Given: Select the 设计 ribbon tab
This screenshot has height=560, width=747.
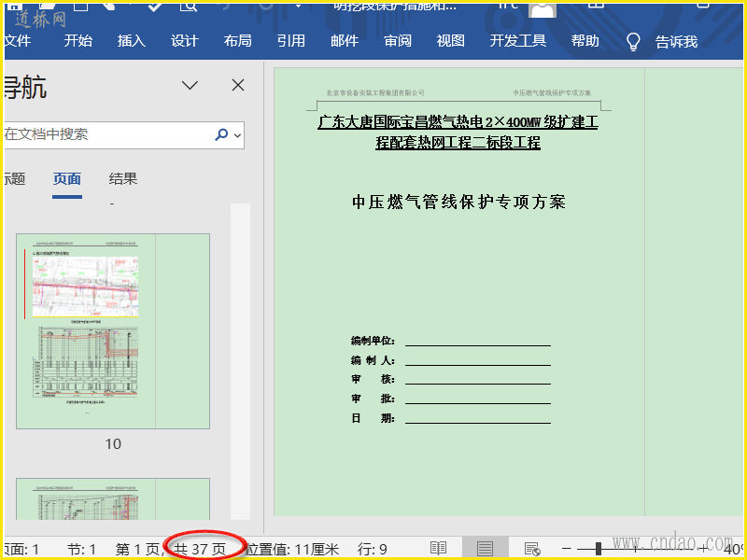Looking at the screenshot, I should pyautogui.click(x=184, y=41).
